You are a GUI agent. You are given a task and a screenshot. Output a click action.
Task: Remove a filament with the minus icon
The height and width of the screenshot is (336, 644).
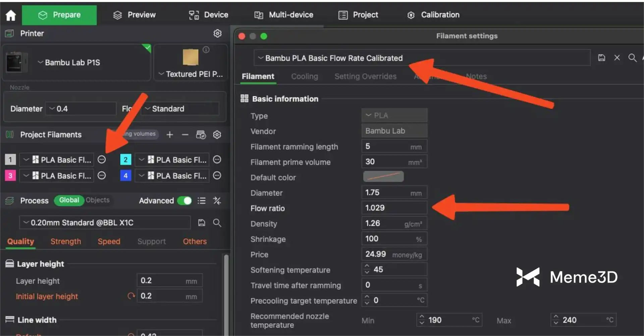click(185, 135)
